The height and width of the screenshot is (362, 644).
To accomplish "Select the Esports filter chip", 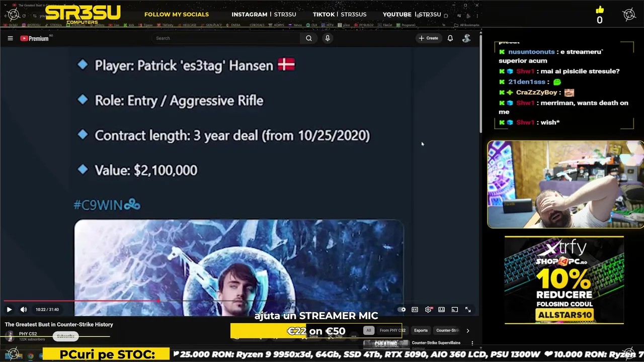I will click(x=421, y=330).
